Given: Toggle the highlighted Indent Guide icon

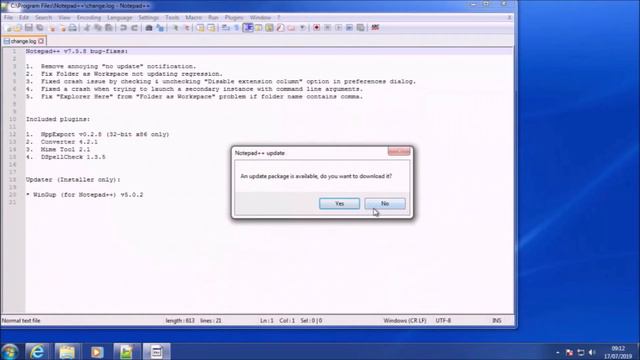Looking at the screenshot, I should click(248, 28).
